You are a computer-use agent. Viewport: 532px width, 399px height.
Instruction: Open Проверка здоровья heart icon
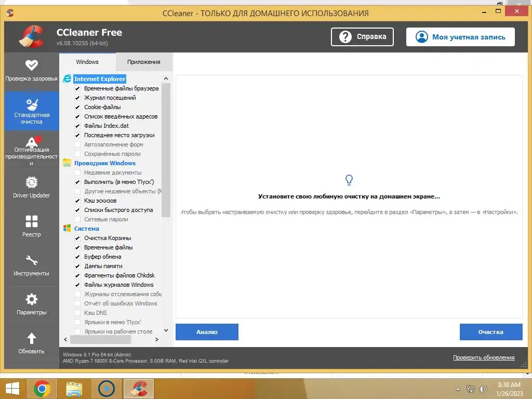click(32, 64)
